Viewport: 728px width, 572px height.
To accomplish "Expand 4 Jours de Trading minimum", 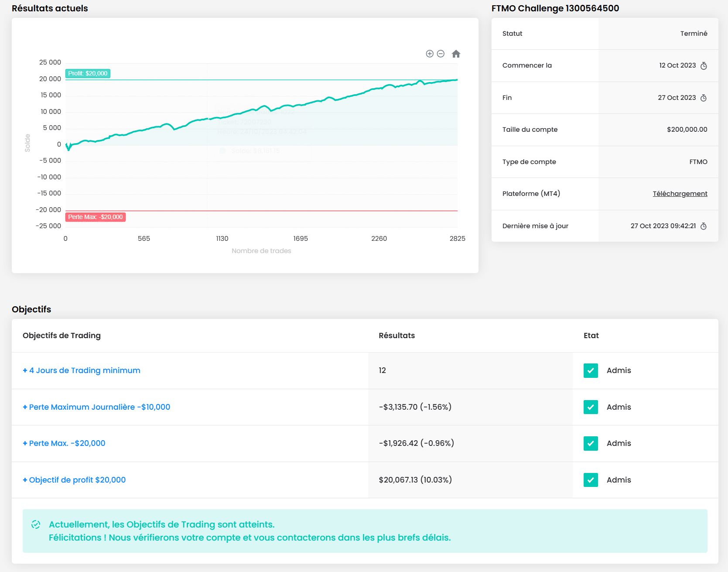I will click(82, 370).
